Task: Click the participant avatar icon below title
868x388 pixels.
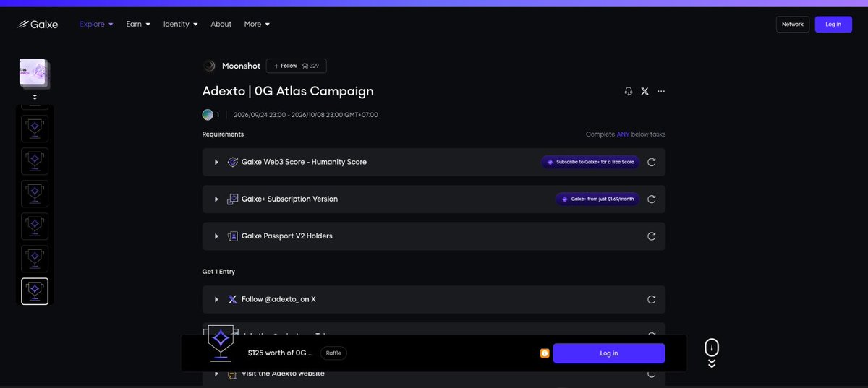Action: [208, 114]
